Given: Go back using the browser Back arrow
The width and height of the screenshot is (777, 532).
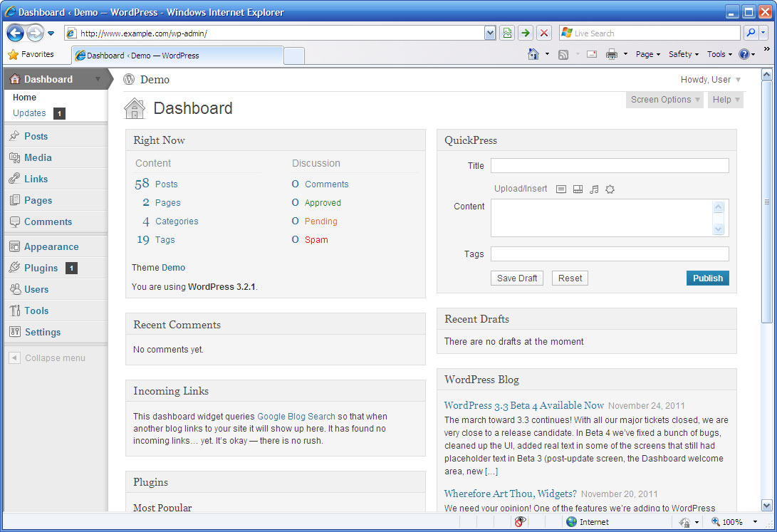Looking at the screenshot, I should click(15, 33).
